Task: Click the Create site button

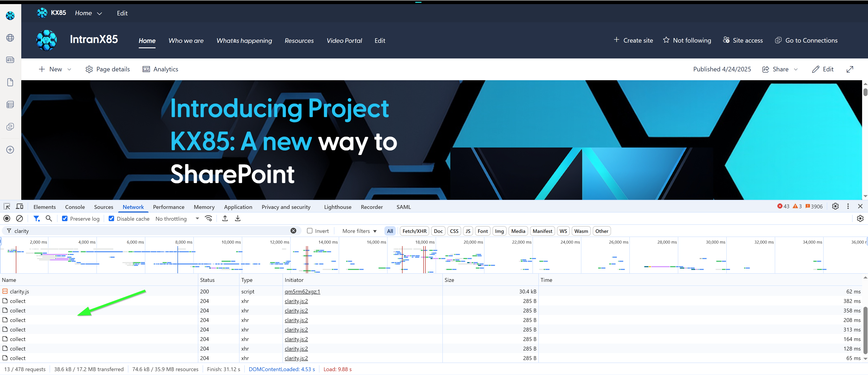Action: click(x=633, y=40)
